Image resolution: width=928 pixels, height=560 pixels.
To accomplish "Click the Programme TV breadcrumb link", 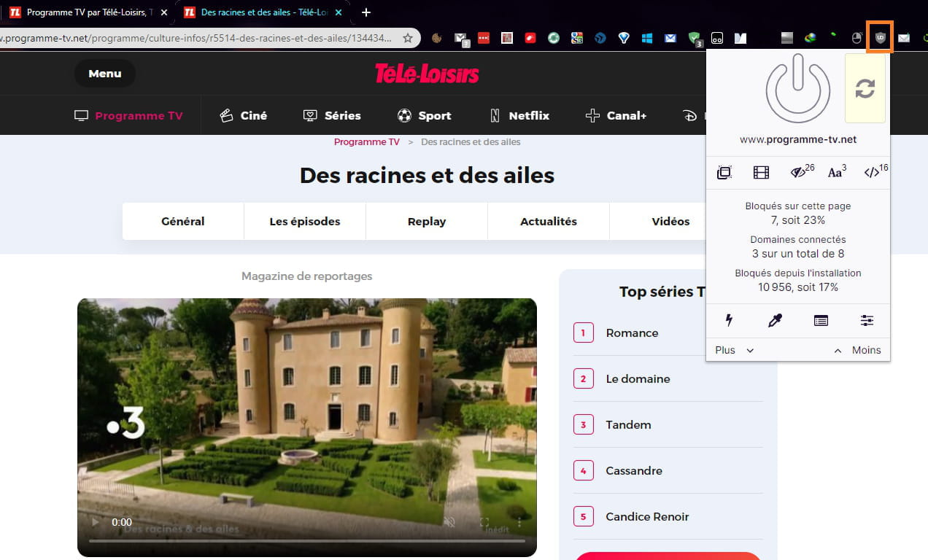I will 366,141.
